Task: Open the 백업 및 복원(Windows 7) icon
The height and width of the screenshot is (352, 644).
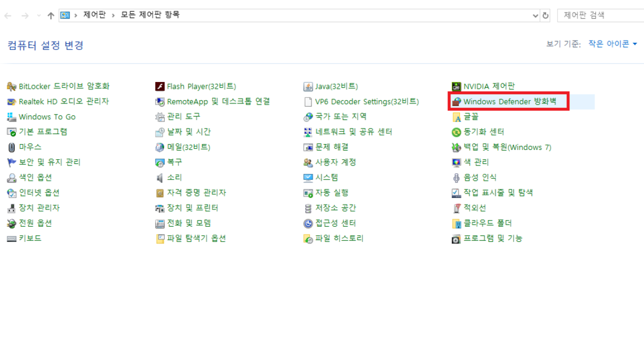Action: click(x=456, y=147)
